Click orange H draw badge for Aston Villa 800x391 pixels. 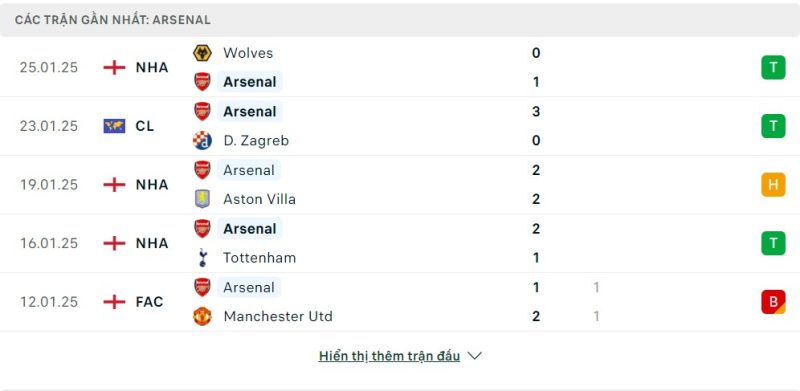coord(773,185)
